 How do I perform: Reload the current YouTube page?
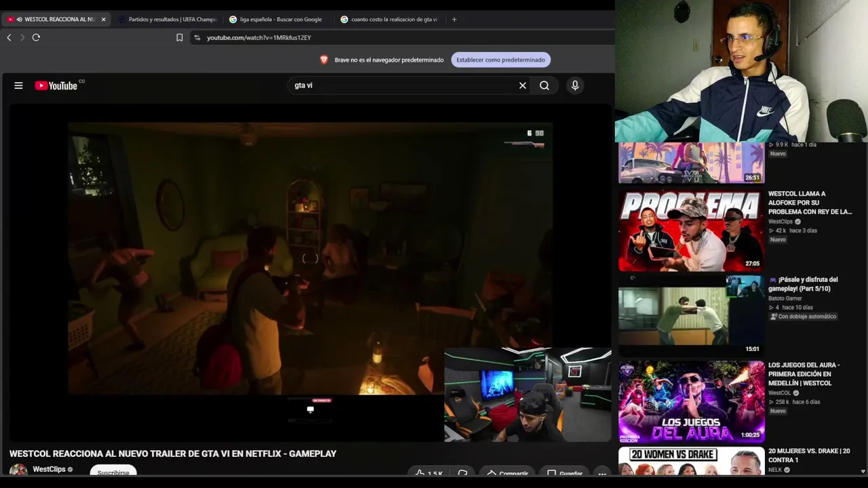click(36, 37)
